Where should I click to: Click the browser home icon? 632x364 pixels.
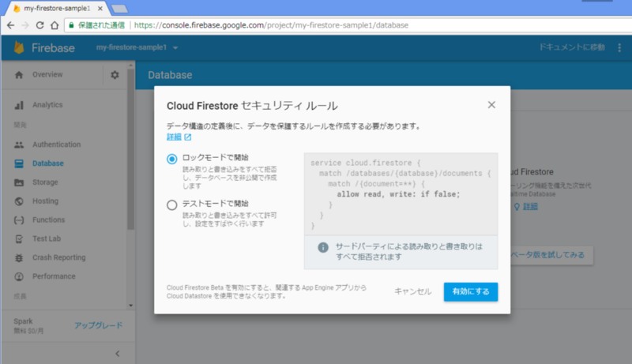[55, 25]
